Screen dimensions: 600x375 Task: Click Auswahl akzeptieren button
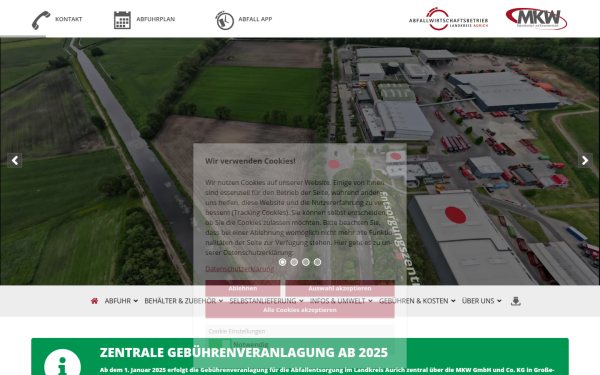tap(340, 288)
